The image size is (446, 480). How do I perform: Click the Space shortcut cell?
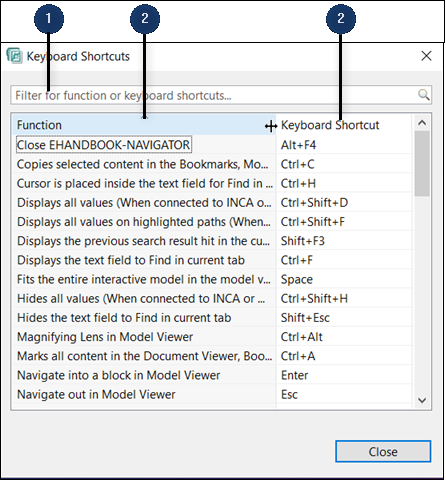pyautogui.click(x=345, y=279)
